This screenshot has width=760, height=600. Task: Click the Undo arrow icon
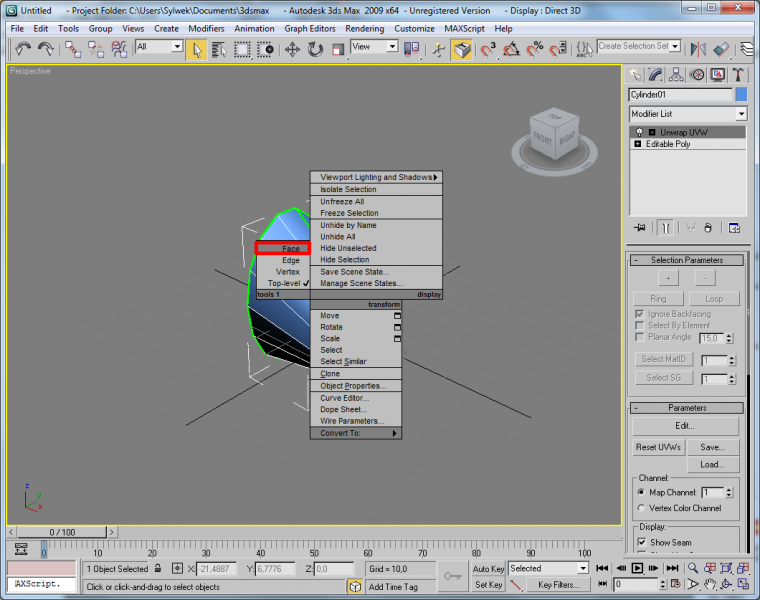[x=22, y=48]
